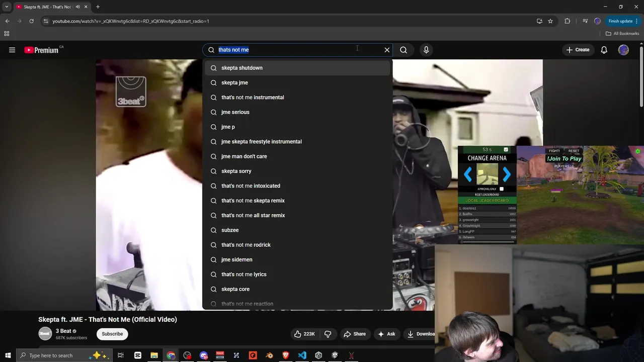Start voice search with microphone

pyautogui.click(x=426, y=50)
